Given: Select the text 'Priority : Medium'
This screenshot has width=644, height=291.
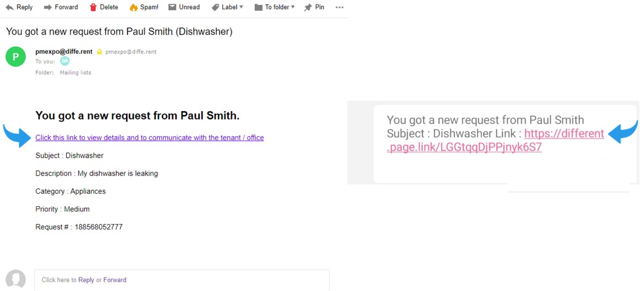Looking at the screenshot, I should click(63, 209).
